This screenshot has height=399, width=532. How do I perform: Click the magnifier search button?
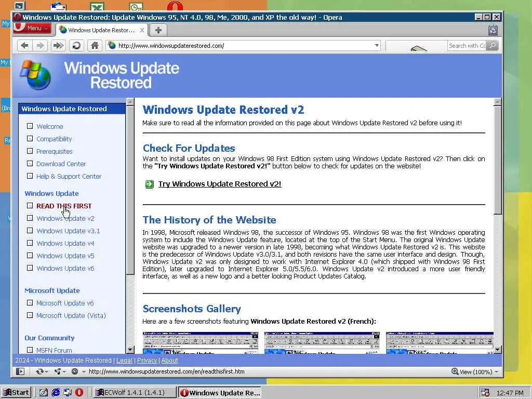[x=493, y=46]
